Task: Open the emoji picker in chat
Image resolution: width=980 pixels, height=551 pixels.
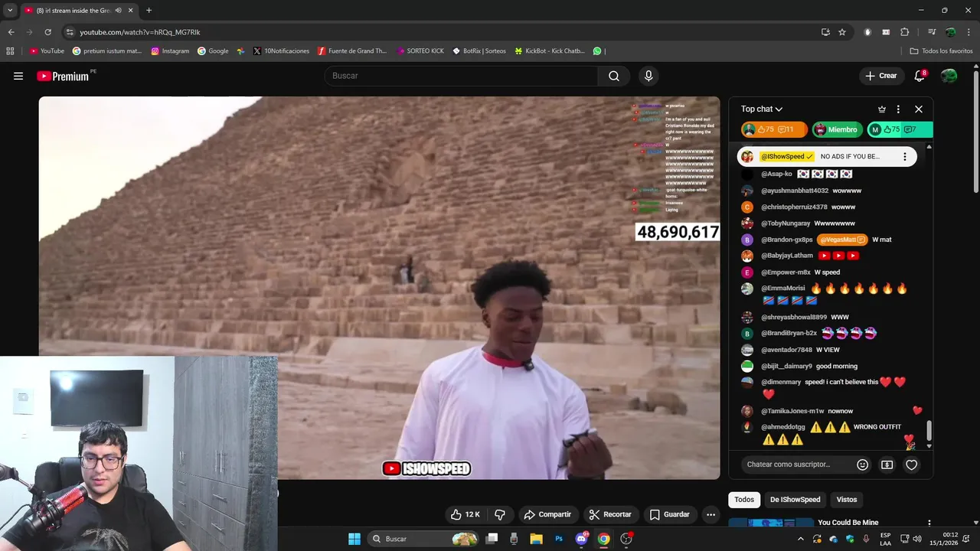Action: [862, 465]
